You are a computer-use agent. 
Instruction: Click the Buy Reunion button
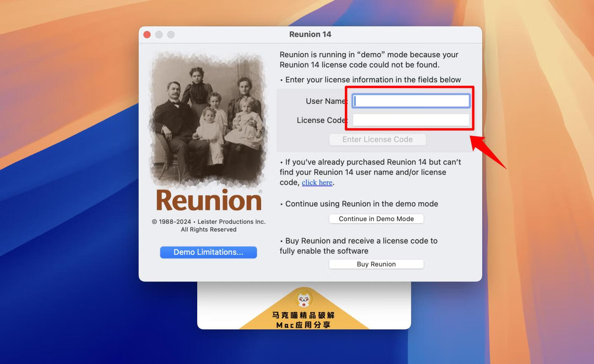pyautogui.click(x=376, y=264)
